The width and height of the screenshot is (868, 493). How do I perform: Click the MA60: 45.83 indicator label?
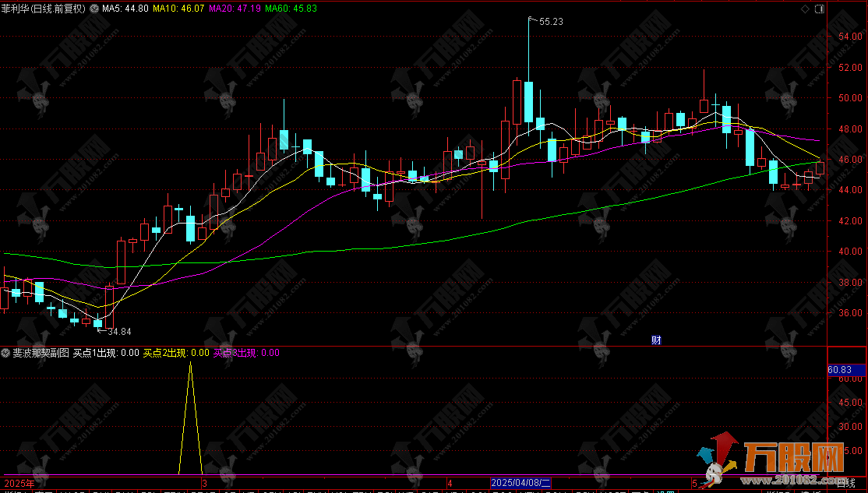[x=291, y=9]
